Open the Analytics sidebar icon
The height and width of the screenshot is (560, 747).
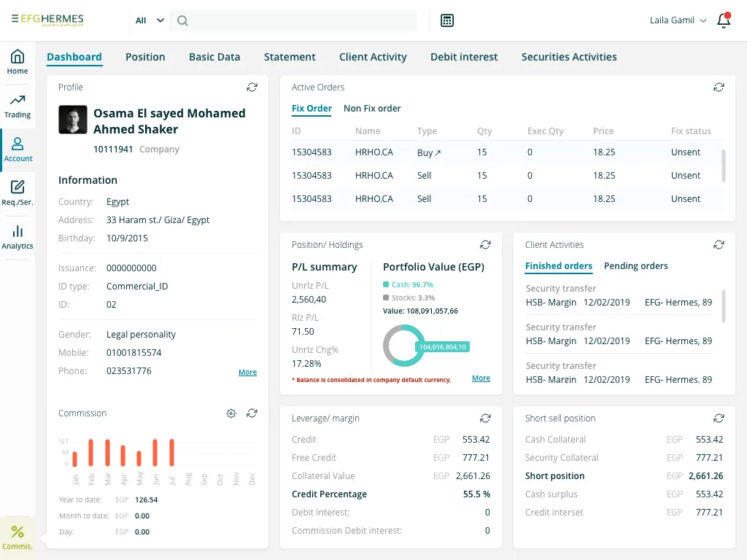[18, 235]
